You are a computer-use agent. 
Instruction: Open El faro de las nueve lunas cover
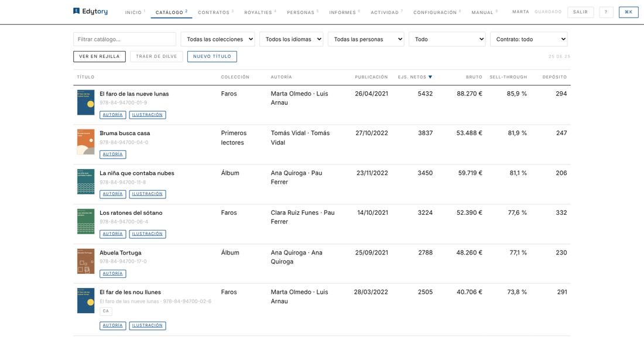(86, 102)
